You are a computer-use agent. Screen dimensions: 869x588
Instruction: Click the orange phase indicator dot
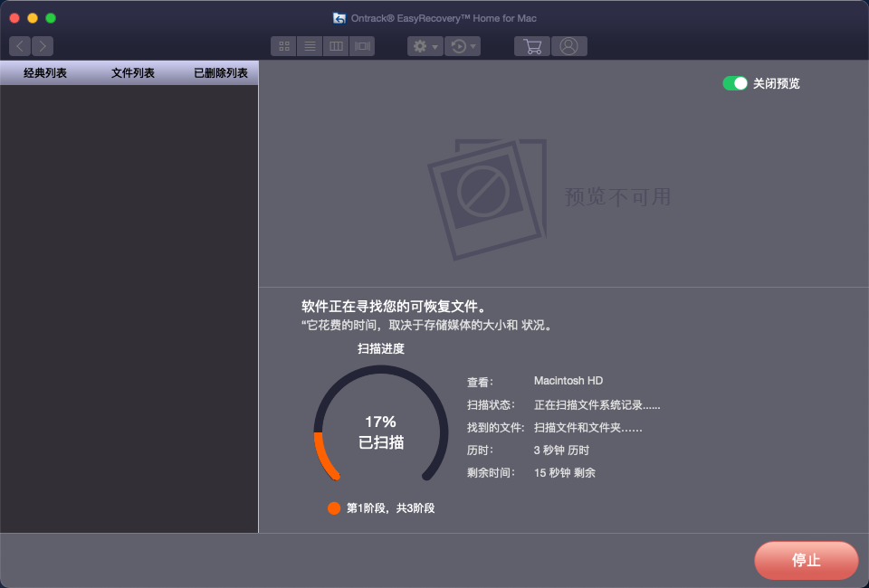[x=334, y=508]
